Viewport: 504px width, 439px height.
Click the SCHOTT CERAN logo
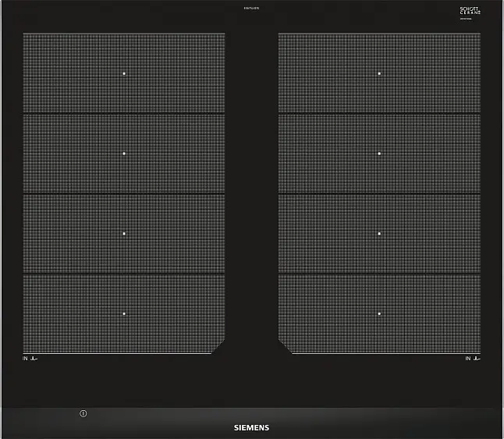pos(470,12)
